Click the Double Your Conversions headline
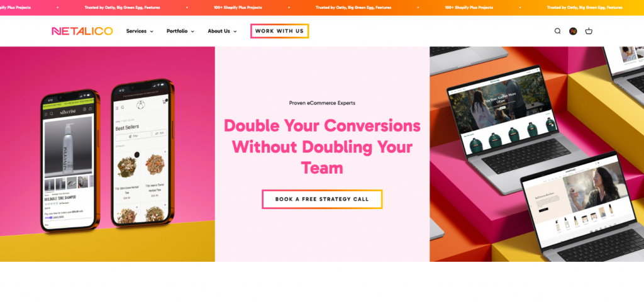The height and width of the screenshot is (304, 644). (322, 147)
